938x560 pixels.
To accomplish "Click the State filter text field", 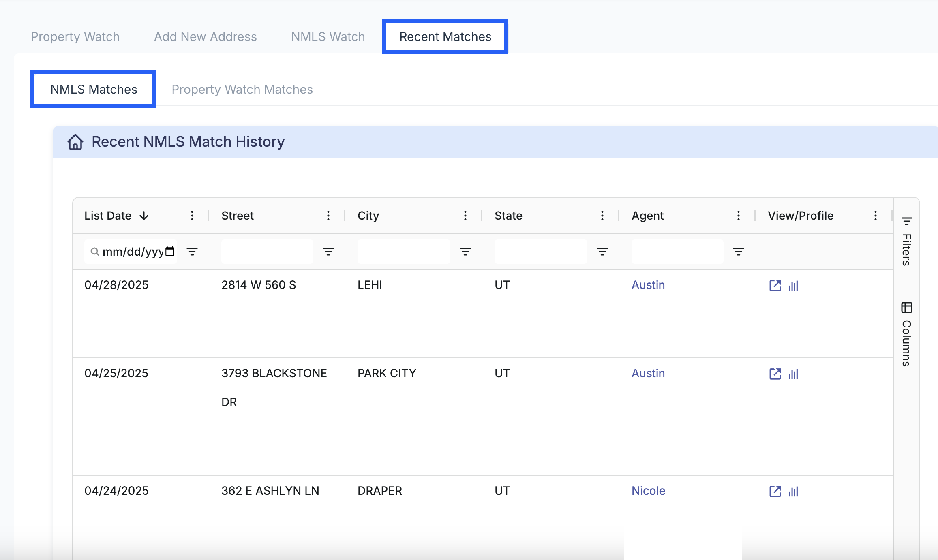I will [x=541, y=252].
